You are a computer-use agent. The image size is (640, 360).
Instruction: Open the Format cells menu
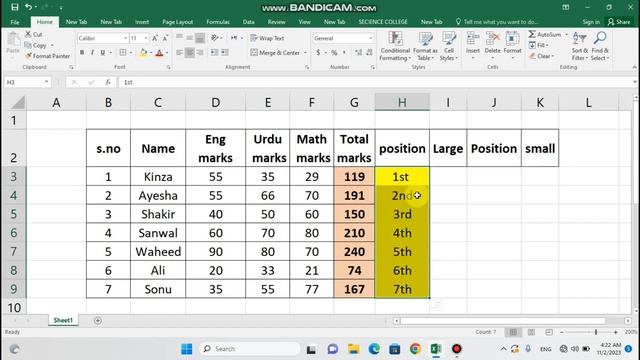coord(512,45)
